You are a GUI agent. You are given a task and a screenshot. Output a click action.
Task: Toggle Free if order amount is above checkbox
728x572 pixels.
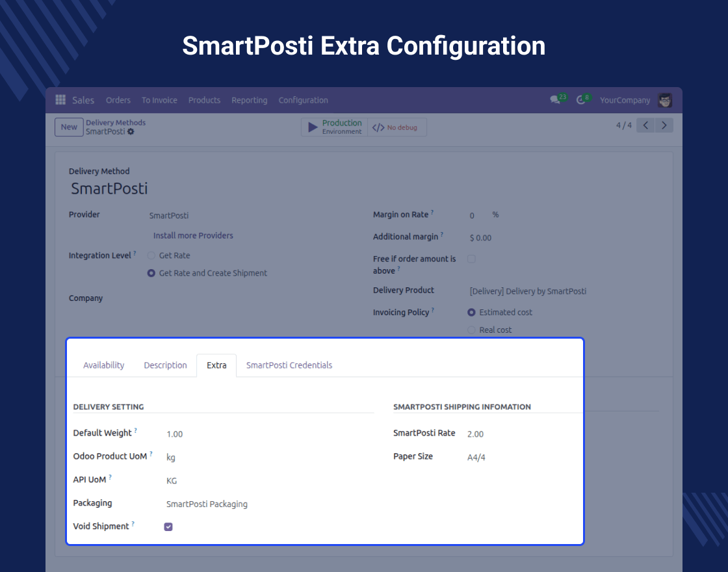click(471, 259)
